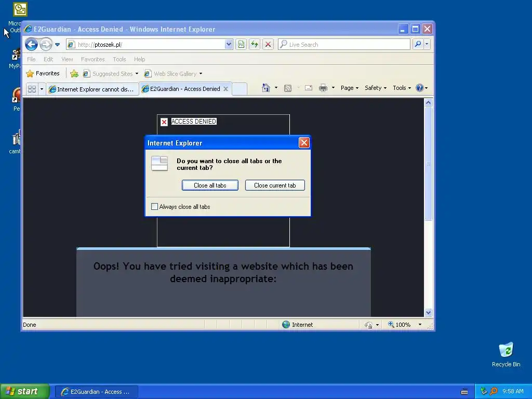Open the View menu

(x=67, y=59)
